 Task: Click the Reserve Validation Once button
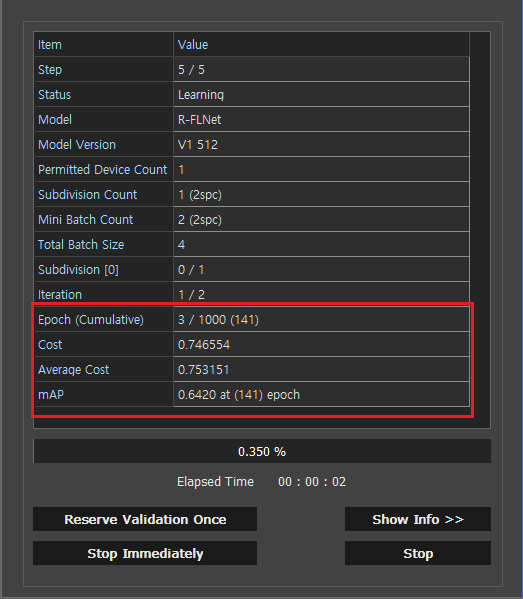pos(145,519)
